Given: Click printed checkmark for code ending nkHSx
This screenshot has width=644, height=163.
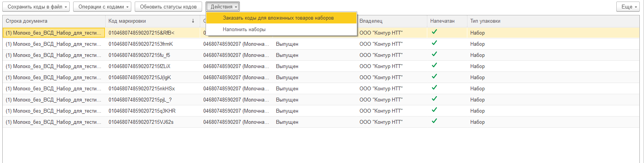Looking at the screenshot, I should pyautogui.click(x=434, y=88).
